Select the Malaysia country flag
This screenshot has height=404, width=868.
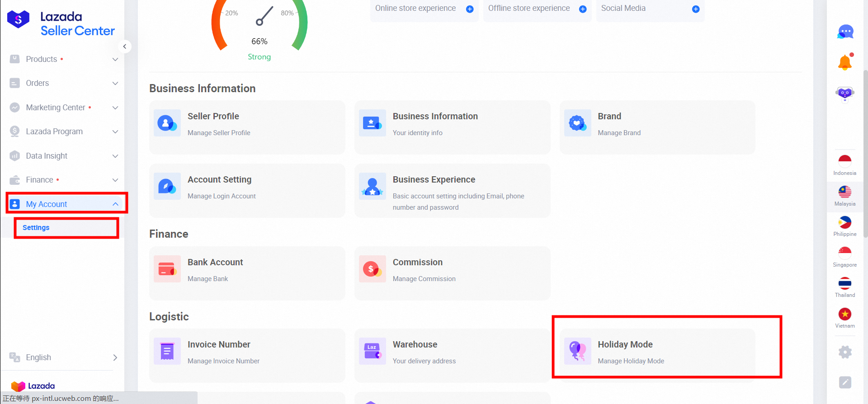(844, 192)
